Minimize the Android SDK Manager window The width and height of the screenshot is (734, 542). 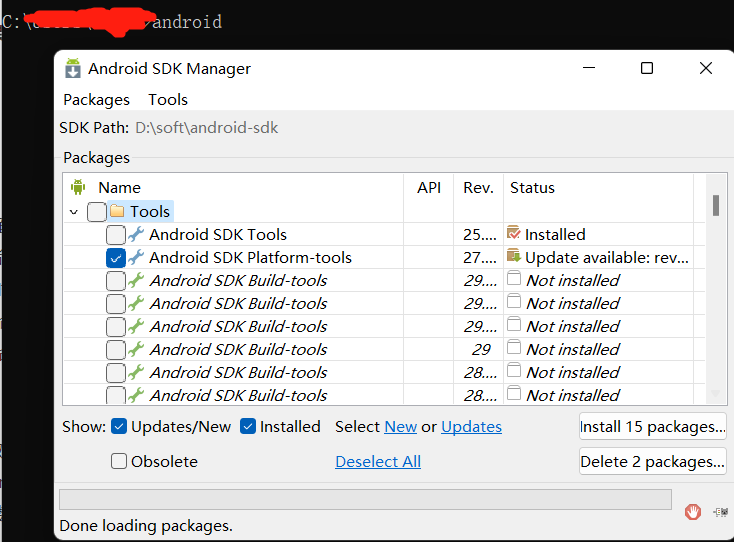[588, 68]
